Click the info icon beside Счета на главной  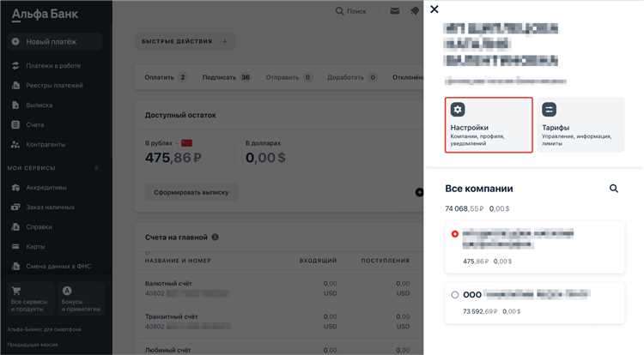[215, 237]
